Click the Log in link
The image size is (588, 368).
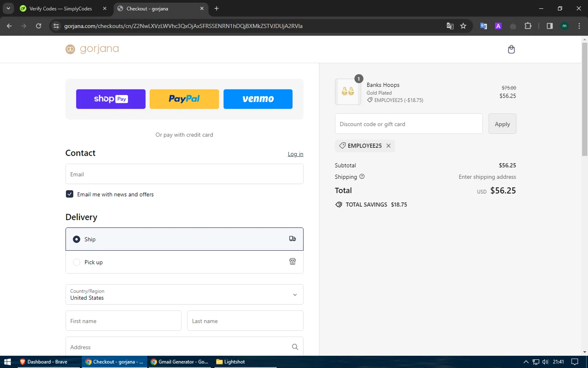pos(296,154)
